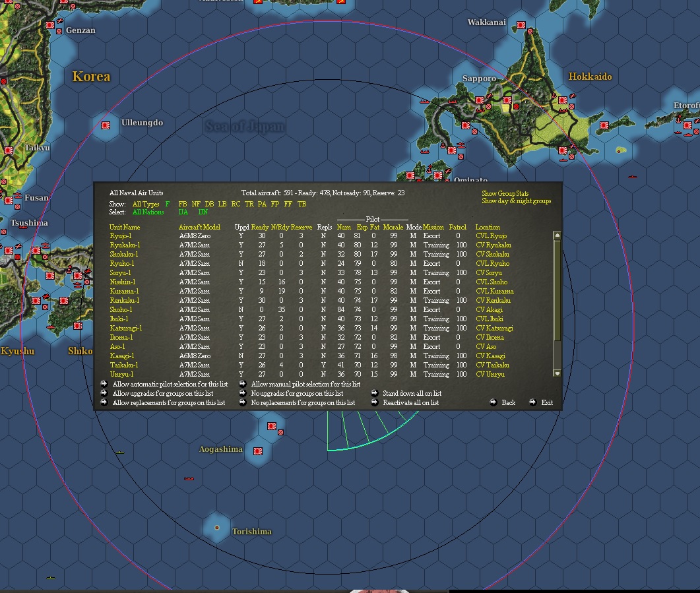Filter list to PA patrol type

262,204
